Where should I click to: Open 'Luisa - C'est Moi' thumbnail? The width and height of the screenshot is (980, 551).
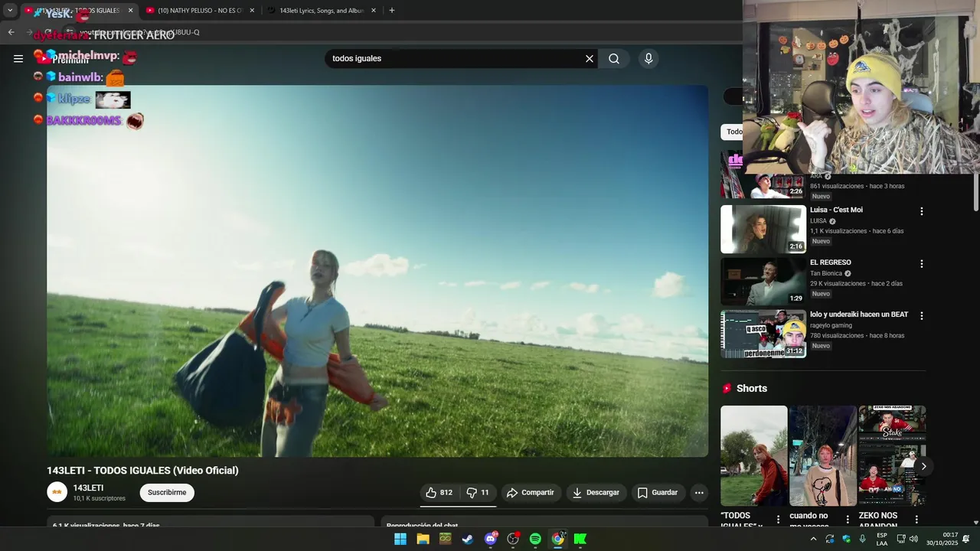point(763,229)
